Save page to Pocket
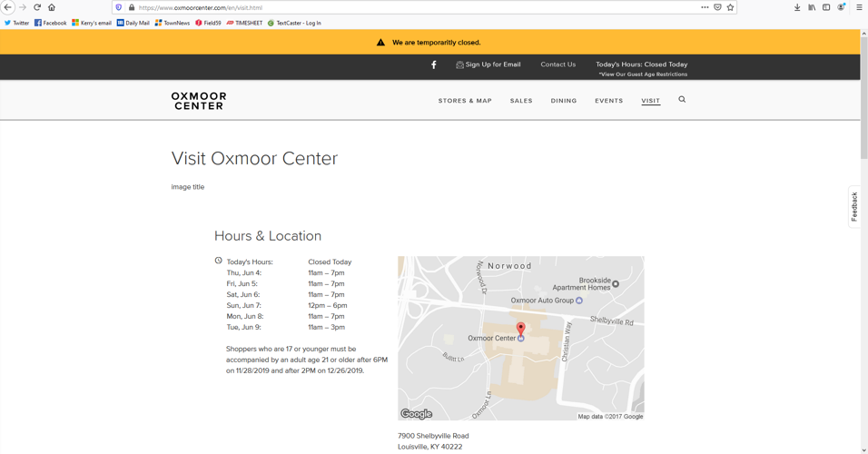868x454 pixels. click(x=717, y=7)
